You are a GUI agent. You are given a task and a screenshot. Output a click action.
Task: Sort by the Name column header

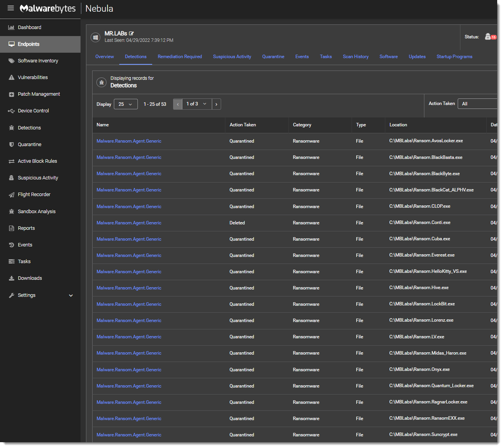tap(103, 125)
